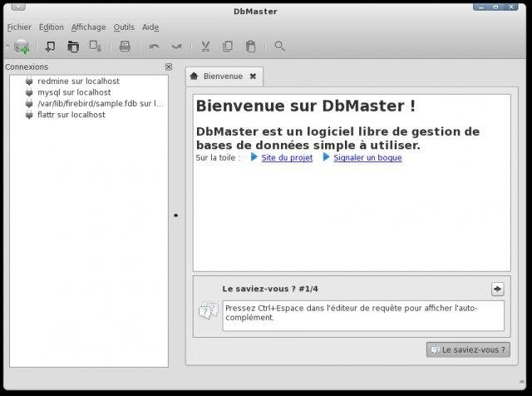Click the Le saviez-vous ? button
The width and height of the screenshot is (532, 396).
click(x=468, y=349)
